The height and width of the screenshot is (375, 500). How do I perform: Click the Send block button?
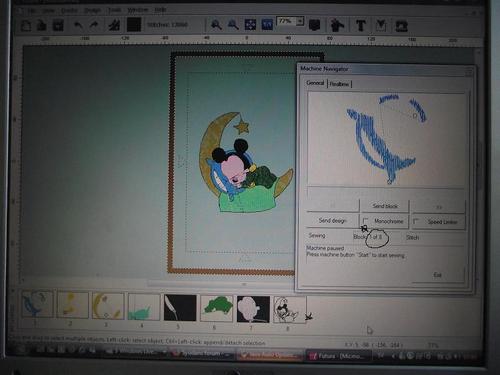pos(385,206)
